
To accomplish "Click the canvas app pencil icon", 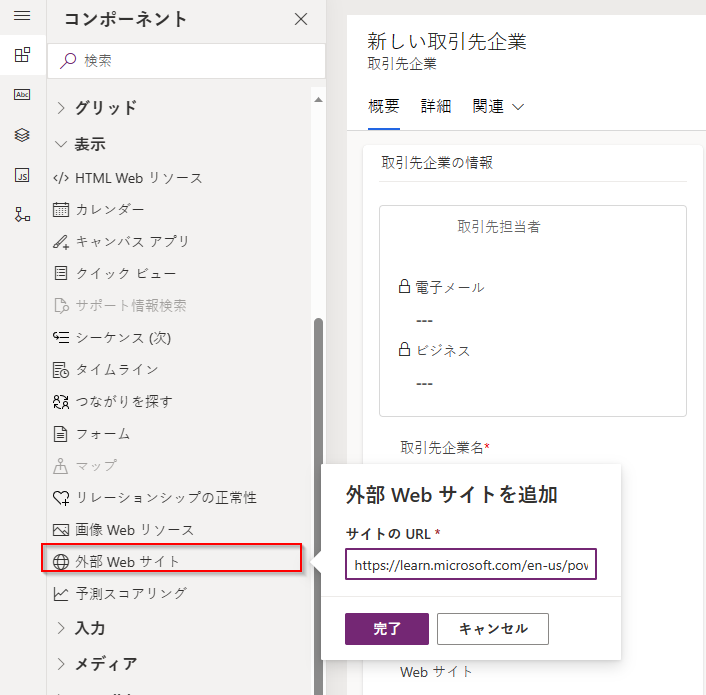I will pos(61,242).
